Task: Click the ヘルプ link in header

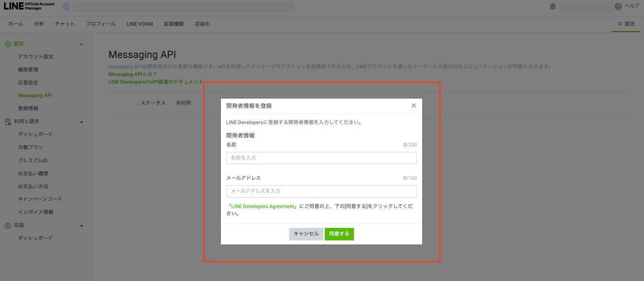Action: [632, 6]
